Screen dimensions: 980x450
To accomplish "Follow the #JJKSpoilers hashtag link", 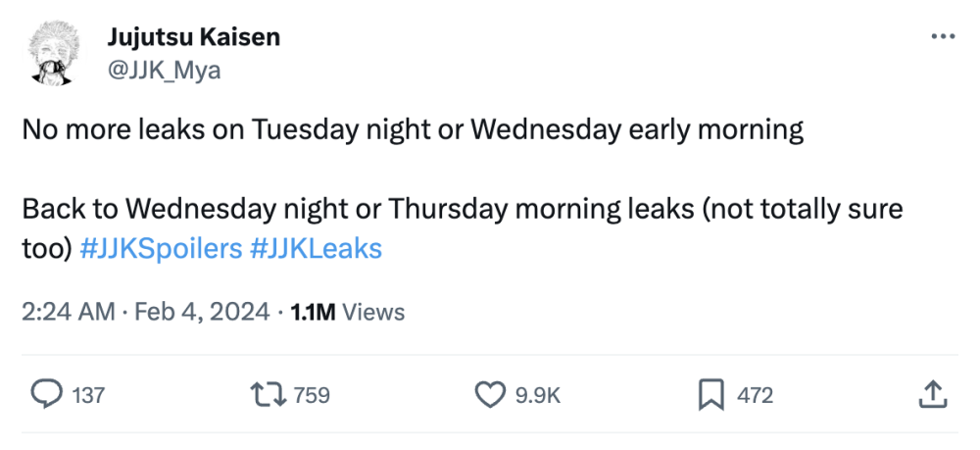I will coord(160,249).
